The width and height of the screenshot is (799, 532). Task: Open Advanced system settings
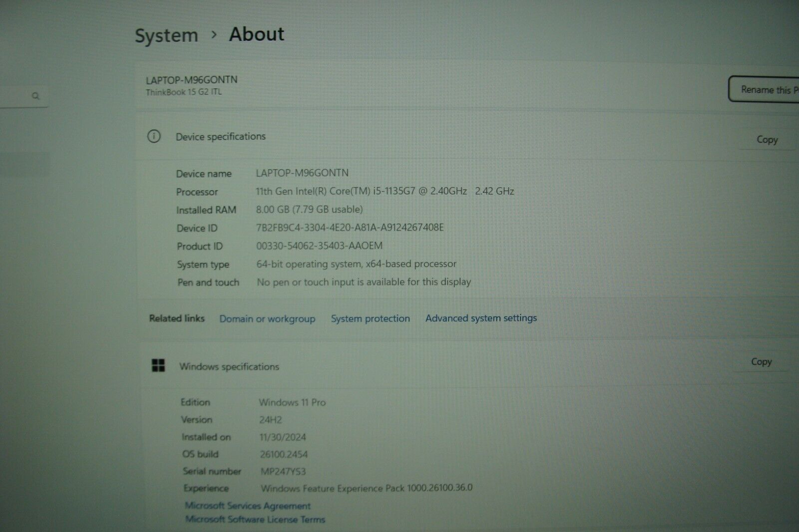481,318
